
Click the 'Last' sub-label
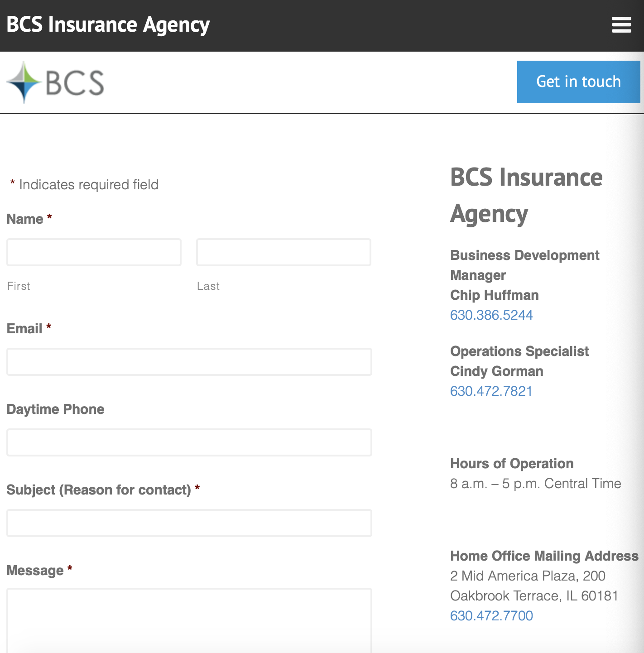(x=208, y=286)
